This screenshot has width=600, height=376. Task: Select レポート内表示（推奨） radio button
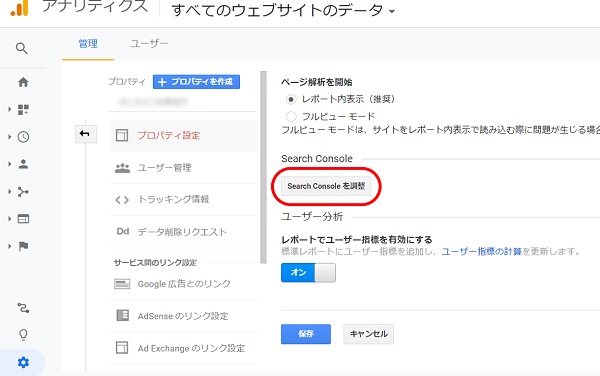(291, 99)
